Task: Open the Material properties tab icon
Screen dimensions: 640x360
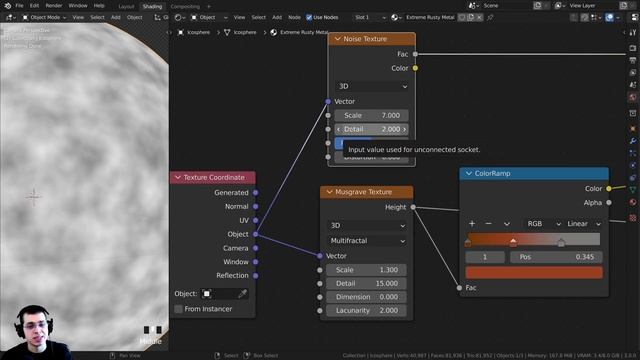Action: point(633,202)
